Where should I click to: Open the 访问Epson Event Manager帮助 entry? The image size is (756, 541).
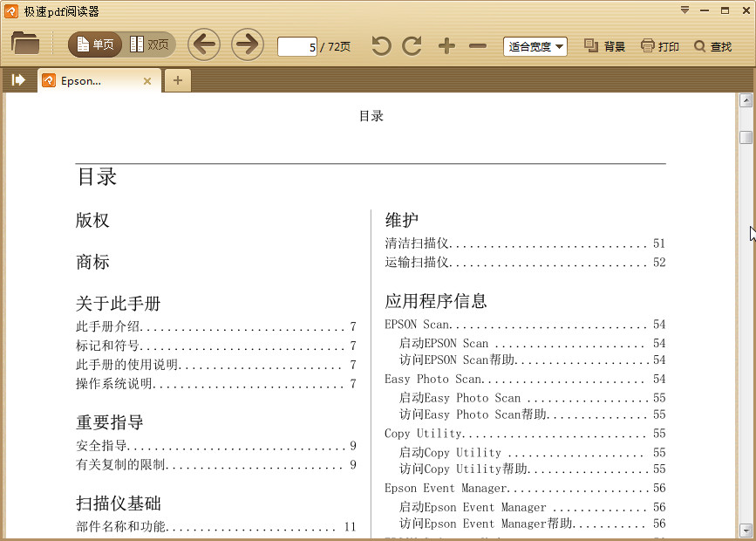tap(532, 524)
